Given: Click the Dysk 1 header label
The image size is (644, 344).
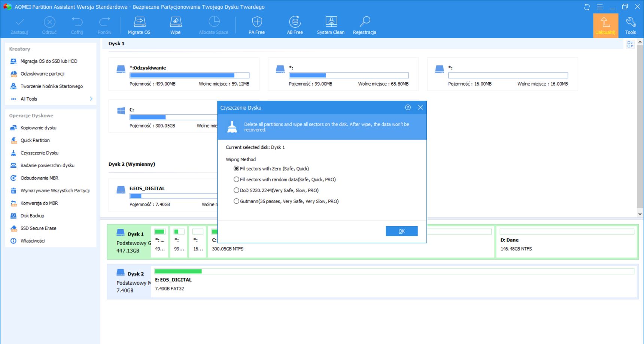Looking at the screenshot, I should [116, 44].
